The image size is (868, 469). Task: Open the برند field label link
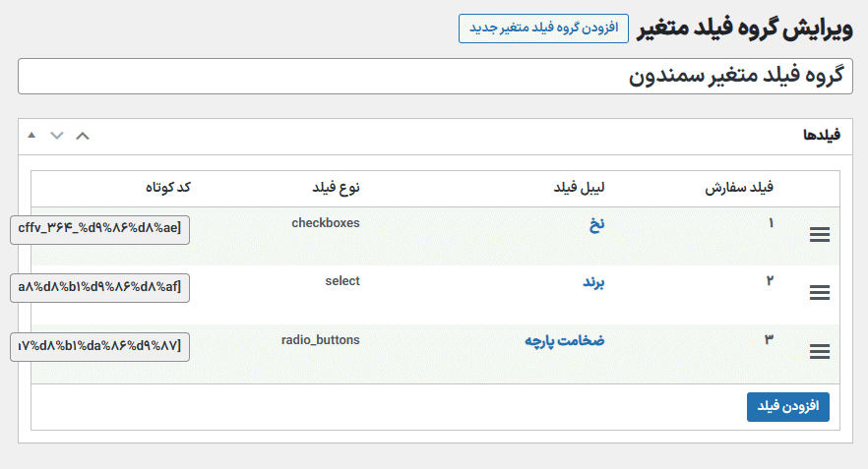tap(593, 282)
